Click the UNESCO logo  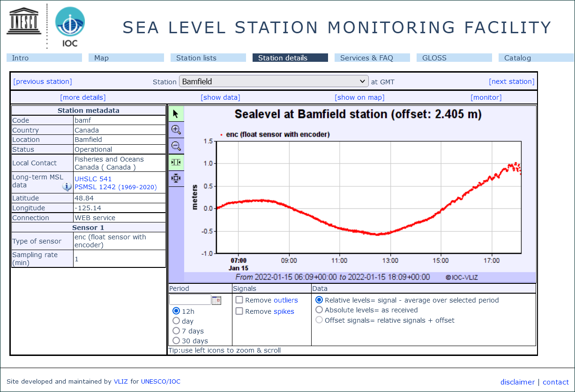tap(23, 21)
